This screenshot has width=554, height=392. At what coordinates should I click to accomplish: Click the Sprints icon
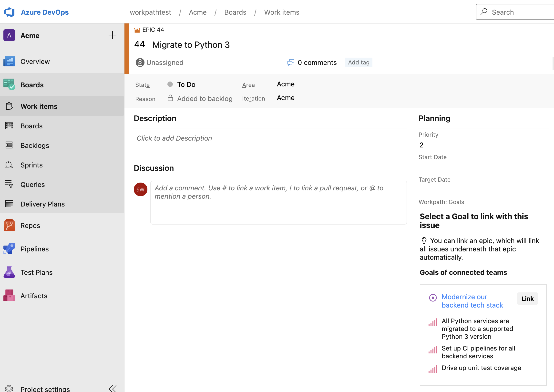pos(9,165)
